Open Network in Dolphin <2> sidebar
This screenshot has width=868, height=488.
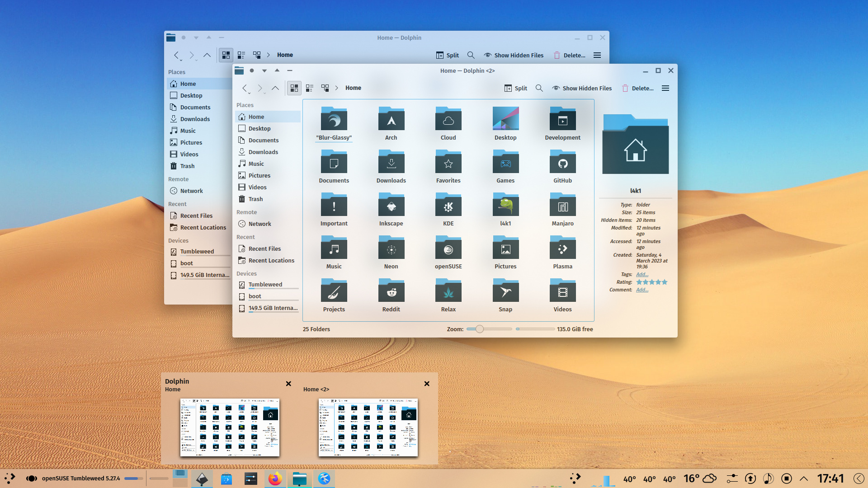(268, 224)
